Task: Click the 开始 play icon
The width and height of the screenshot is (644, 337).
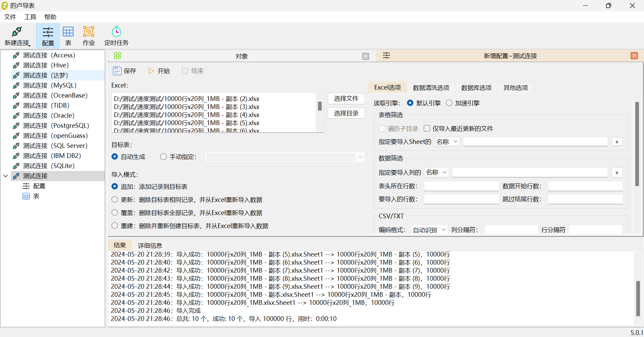Action: tap(151, 71)
